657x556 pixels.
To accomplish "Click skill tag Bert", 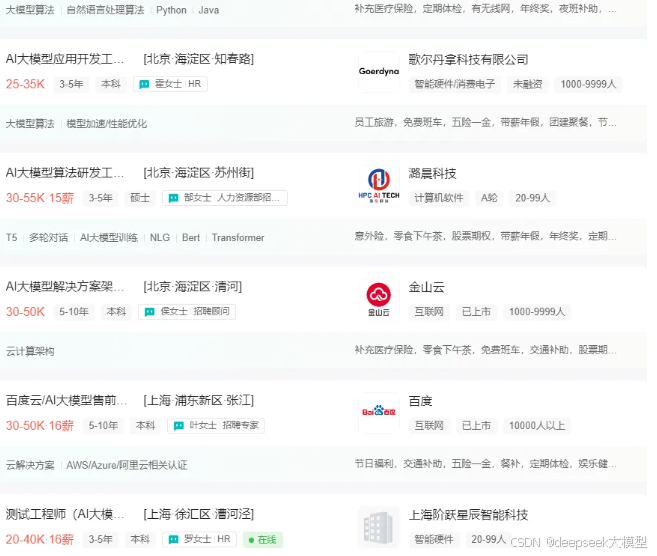I will [x=191, y=238].
